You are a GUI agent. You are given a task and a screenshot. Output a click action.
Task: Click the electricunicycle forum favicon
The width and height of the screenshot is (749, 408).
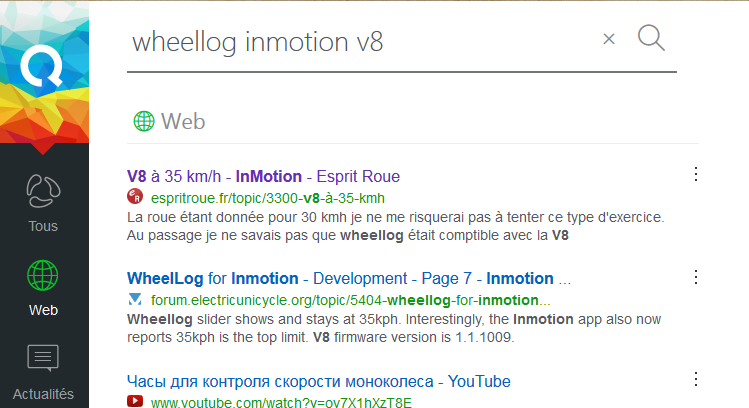coord(135,299)
